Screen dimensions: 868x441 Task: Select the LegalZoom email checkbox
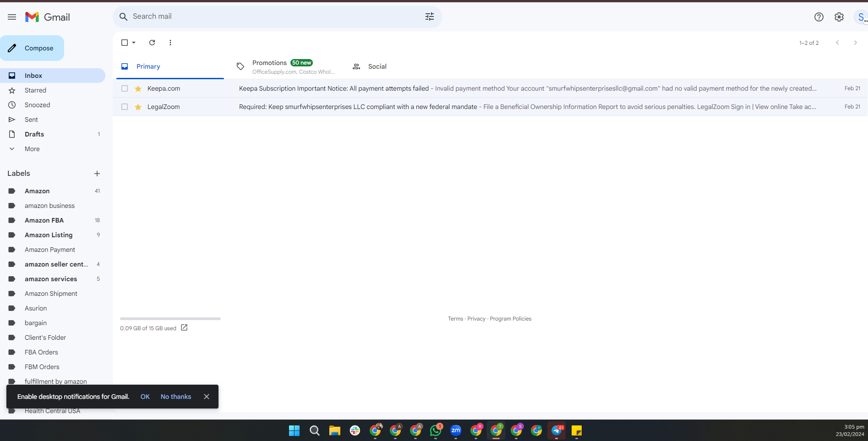tap(125, 107)
